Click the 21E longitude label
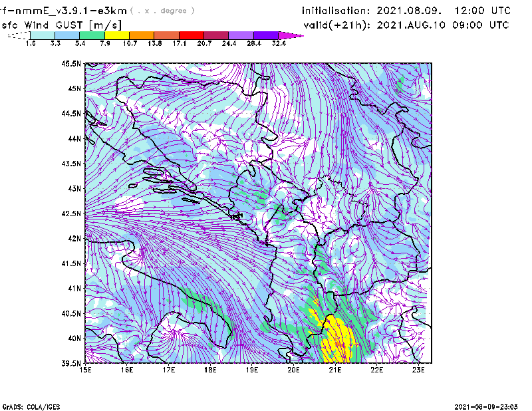Image resolution: width=532 pixels, height=411 pixels. tap(335, 370)
